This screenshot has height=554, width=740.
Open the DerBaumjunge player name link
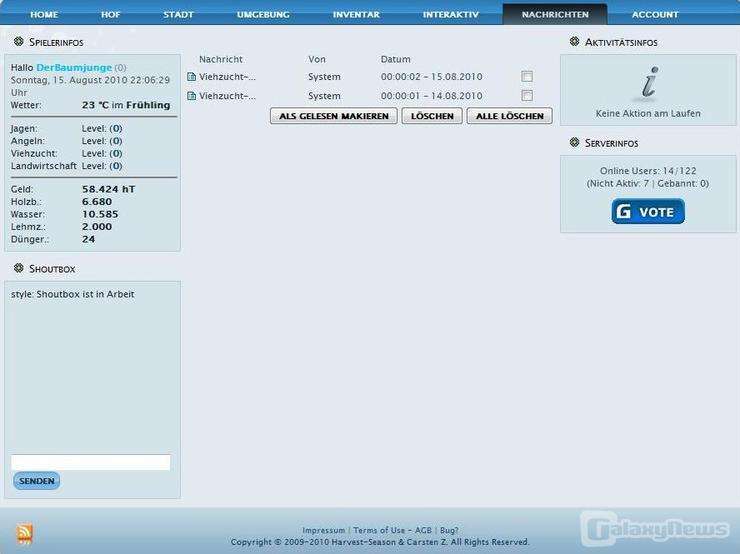[74, 67]
